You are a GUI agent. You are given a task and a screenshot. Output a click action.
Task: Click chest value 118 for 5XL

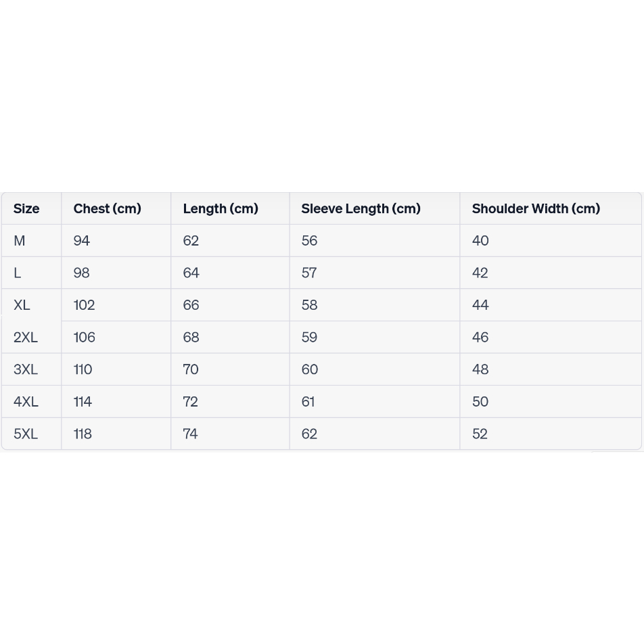[x=83, y=434]
